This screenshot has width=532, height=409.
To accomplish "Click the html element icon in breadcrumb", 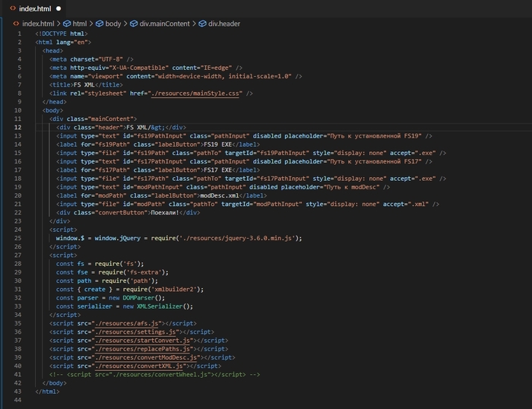I will point(67,24).
